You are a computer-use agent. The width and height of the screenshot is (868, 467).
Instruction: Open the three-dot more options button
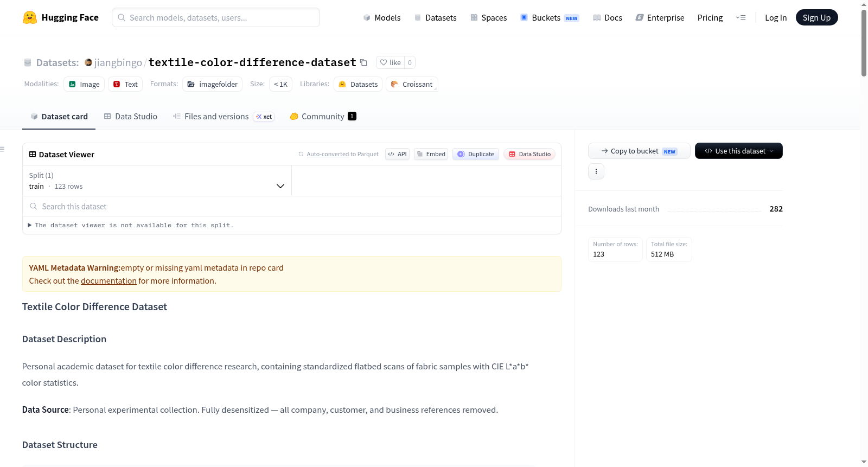[596, 171]
